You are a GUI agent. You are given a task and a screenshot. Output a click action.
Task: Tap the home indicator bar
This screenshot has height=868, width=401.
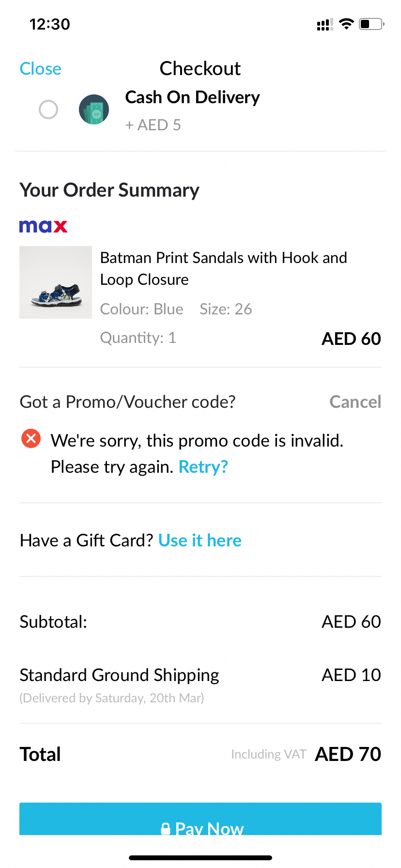200,858
